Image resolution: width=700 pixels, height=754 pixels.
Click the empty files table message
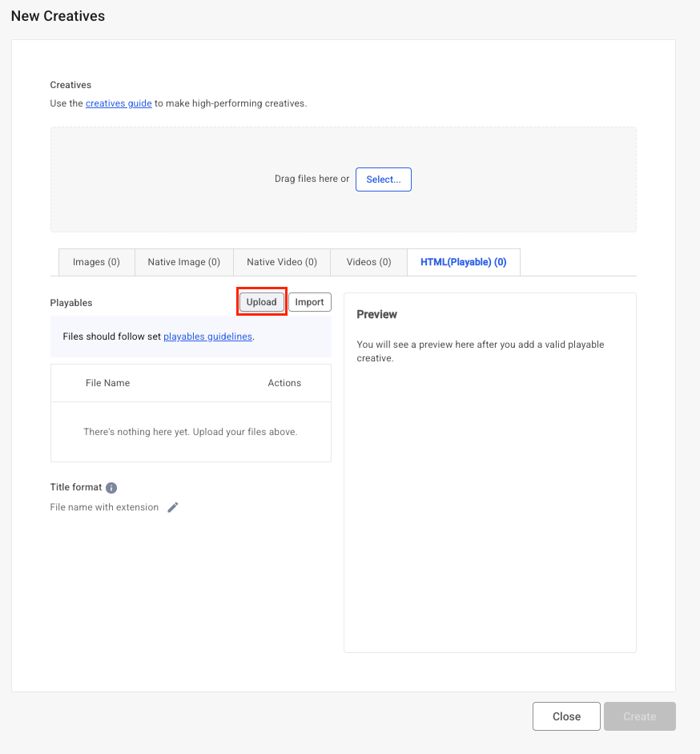pyautogui.click(x=191, y=432)
